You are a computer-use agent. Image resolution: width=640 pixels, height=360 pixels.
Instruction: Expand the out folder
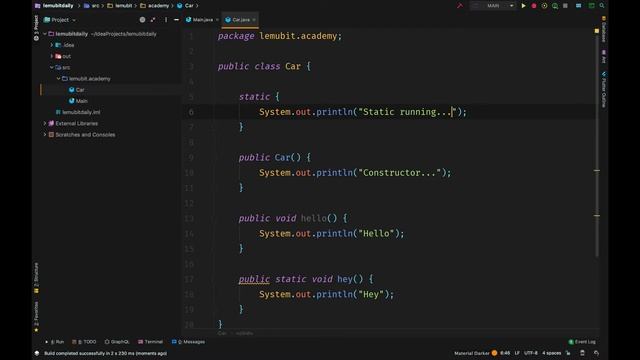point(52,56)
